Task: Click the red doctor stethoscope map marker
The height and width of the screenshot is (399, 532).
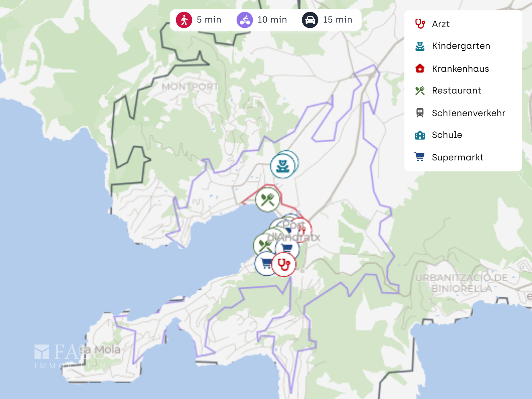Action: pos(284,264)
